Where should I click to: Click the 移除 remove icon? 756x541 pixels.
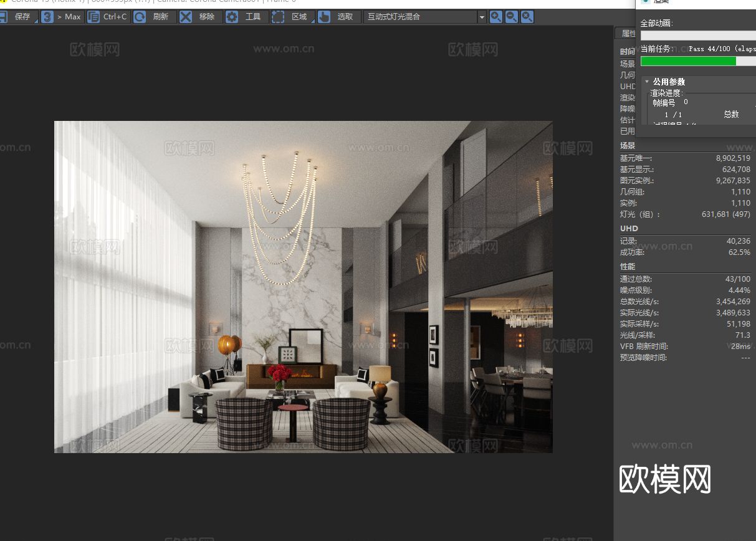click(184, 17)
